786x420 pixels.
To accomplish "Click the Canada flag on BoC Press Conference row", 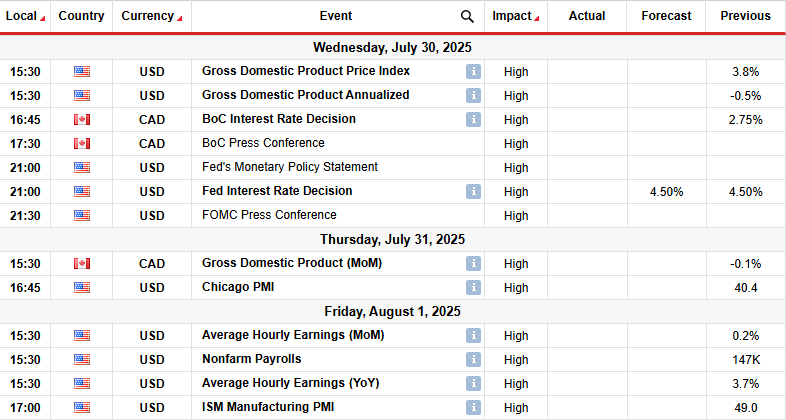I will coord(82,143).
